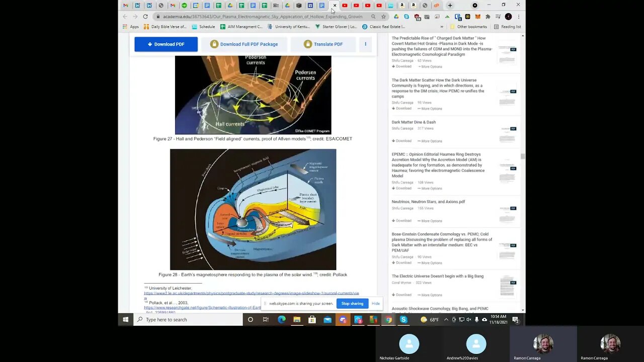This screenshot has height=362, width=644.
Task: Open Skype from the taskbar
Action: [404, 319]
